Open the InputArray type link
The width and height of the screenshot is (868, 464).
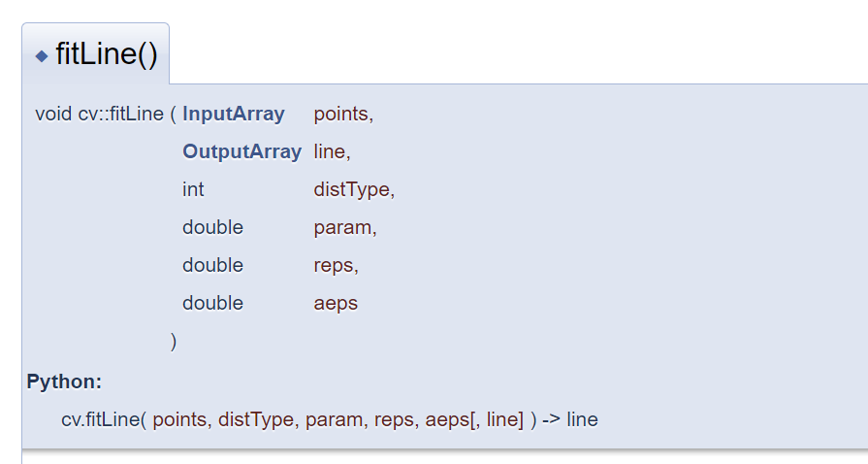pyautogui.click(x=234, y=114)
